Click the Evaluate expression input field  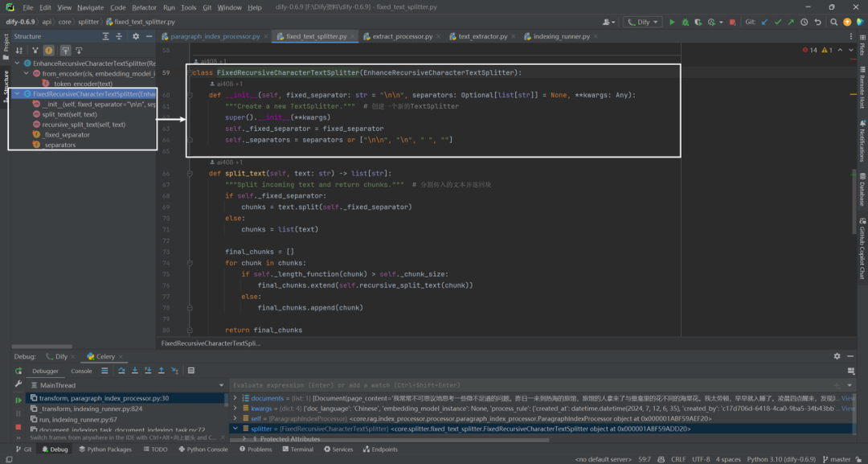(531, 385)
